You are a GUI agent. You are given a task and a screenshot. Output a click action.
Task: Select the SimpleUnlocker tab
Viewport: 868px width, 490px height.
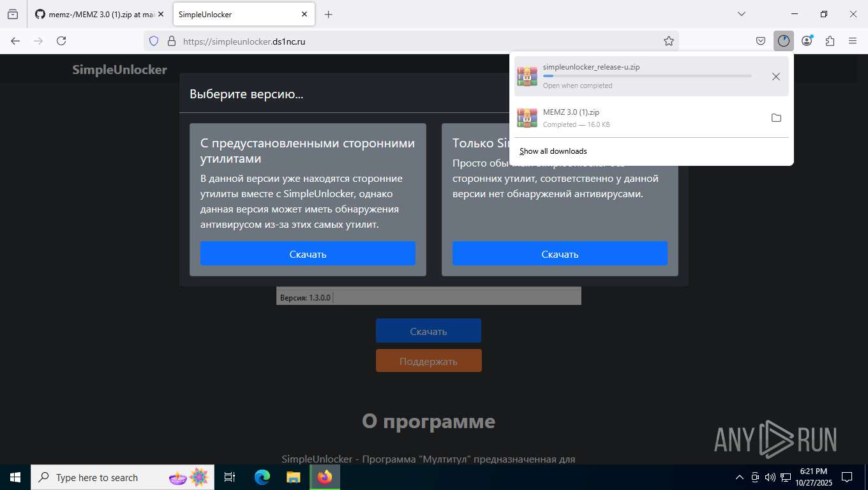click(x=243, y=14)
